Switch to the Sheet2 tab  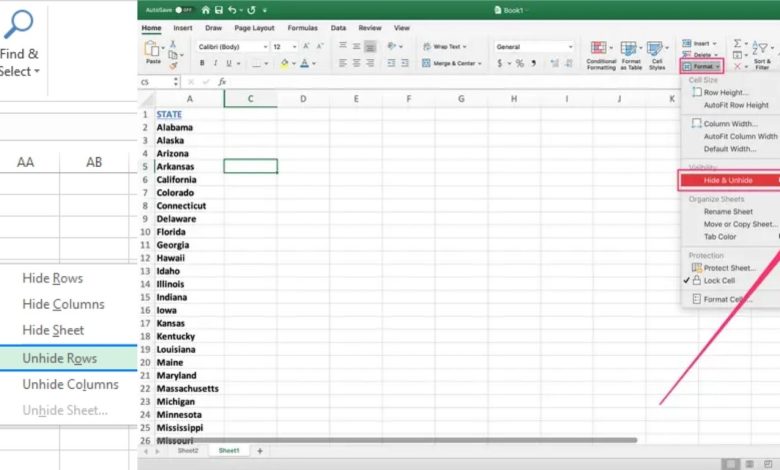pyautogui.click(x=188, y=451)
